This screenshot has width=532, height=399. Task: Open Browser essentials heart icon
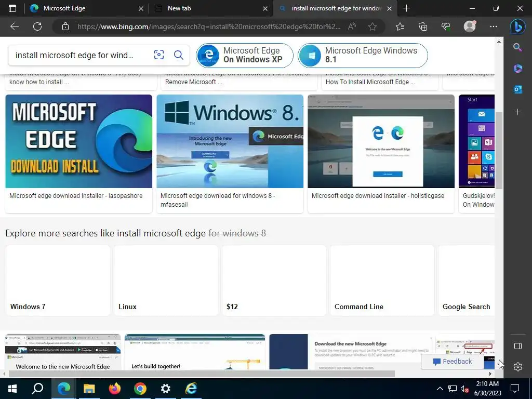[446, 26]
